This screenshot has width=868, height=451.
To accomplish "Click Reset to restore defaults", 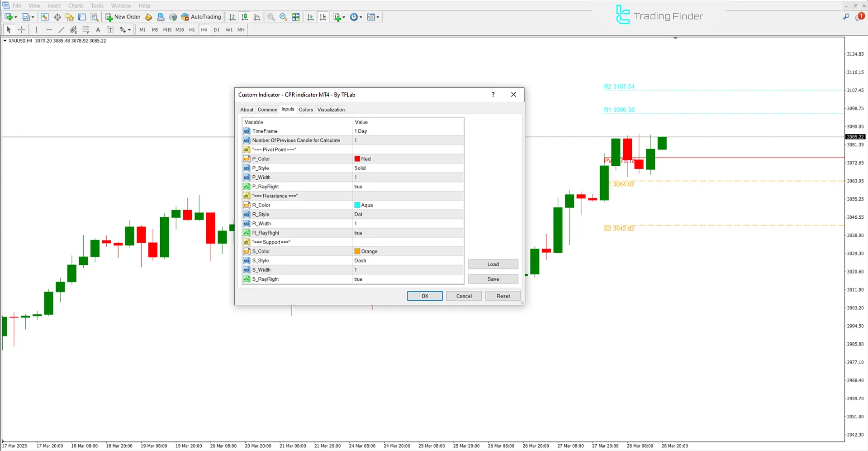I will [x=503, y=296].
